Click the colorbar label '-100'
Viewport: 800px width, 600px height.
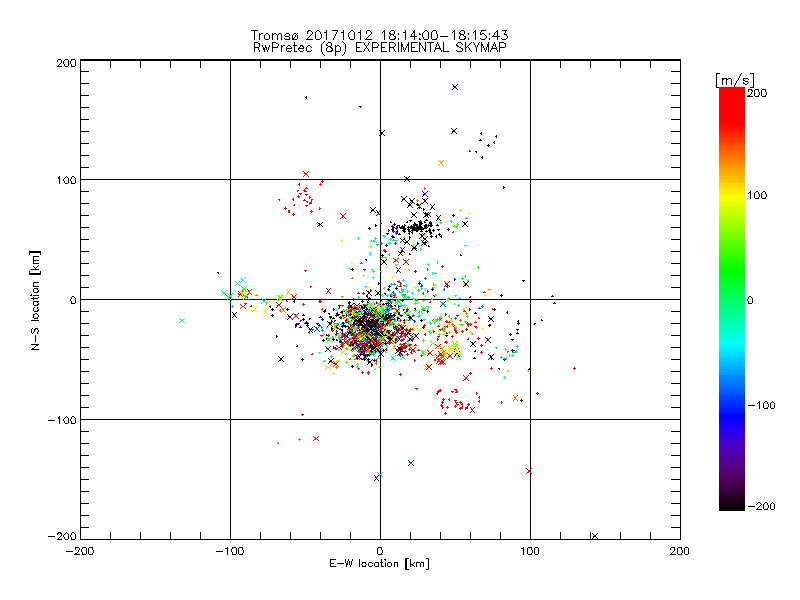tap(761, 406)
